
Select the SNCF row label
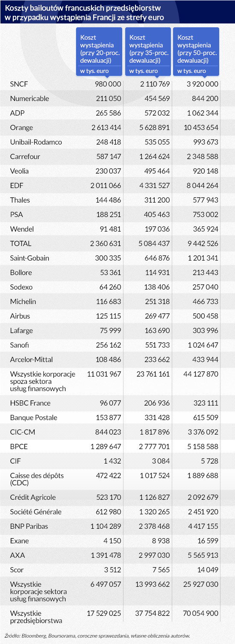tap(19, 84)
